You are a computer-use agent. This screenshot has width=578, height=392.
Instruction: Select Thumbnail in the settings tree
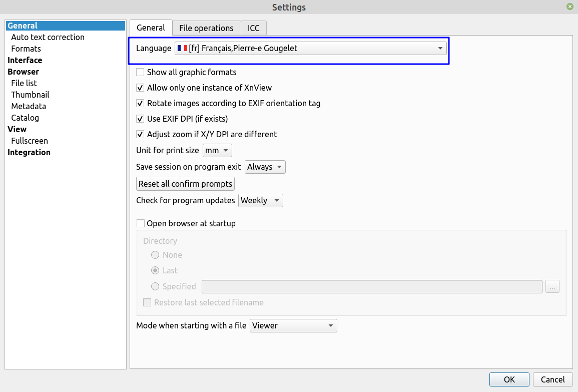point(30,95)
